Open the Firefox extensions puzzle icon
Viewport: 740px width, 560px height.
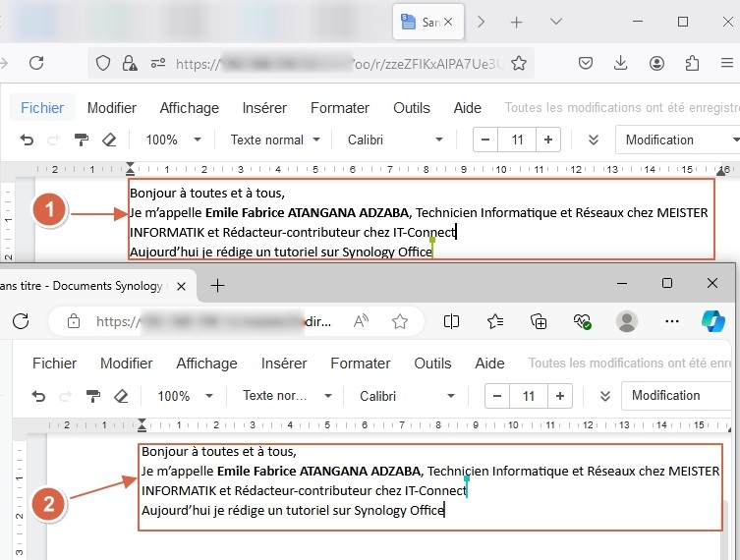692,63
